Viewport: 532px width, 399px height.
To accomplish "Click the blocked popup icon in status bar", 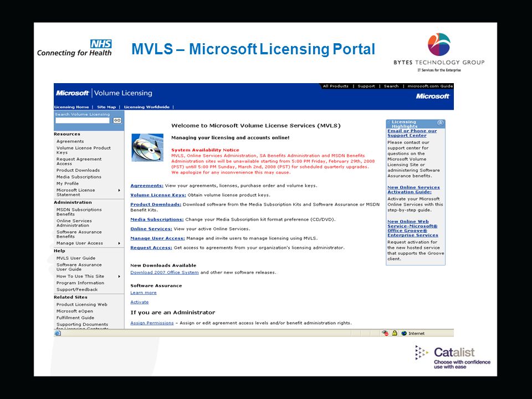I will pos(385,333).
